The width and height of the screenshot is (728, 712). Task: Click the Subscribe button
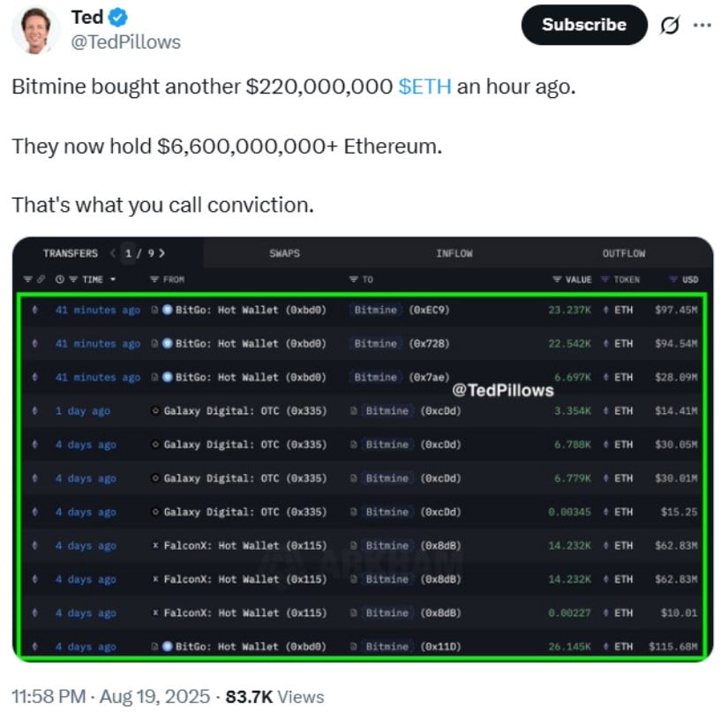(x=584, y=25)
